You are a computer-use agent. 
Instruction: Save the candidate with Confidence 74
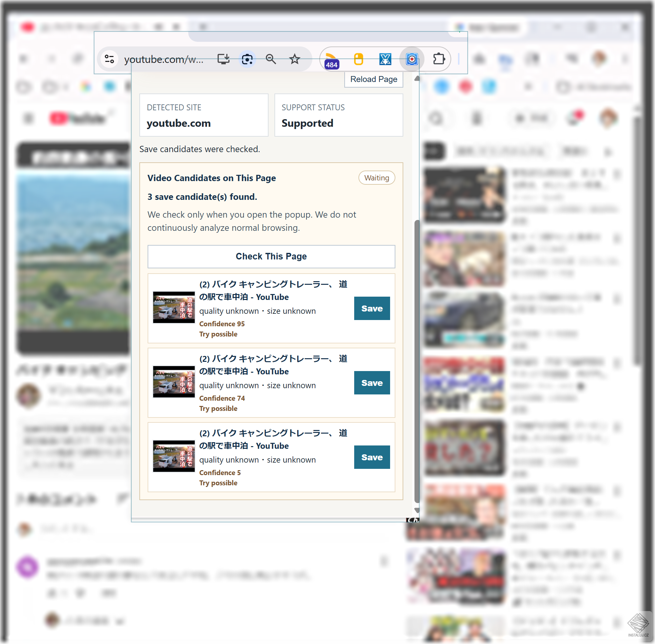(372, 383)
